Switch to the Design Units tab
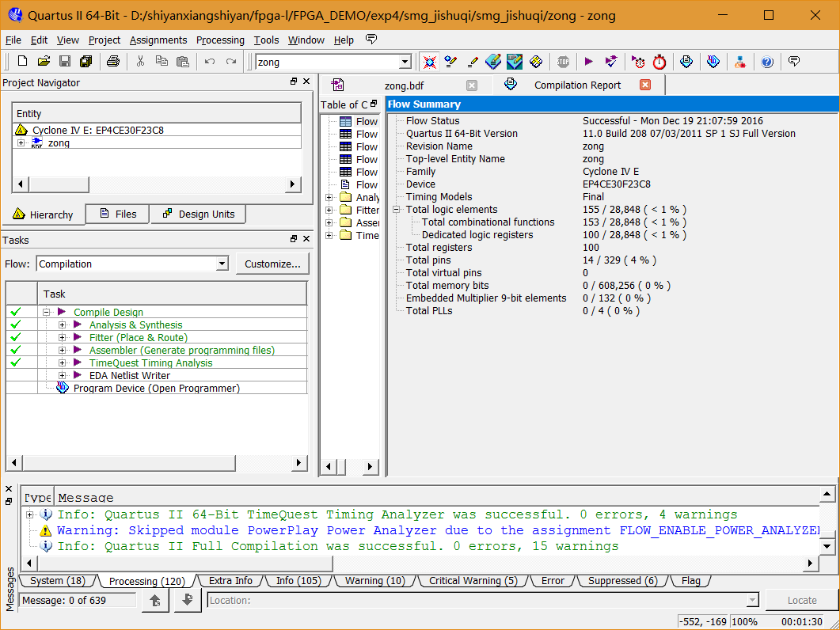This screenshot has width=840, height=630. [x=198, y=214]
